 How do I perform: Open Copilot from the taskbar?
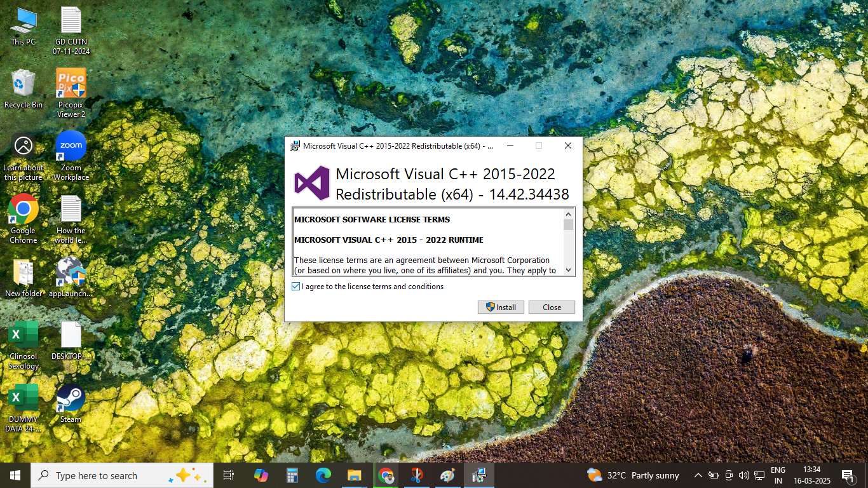click(x=261, y=475)
